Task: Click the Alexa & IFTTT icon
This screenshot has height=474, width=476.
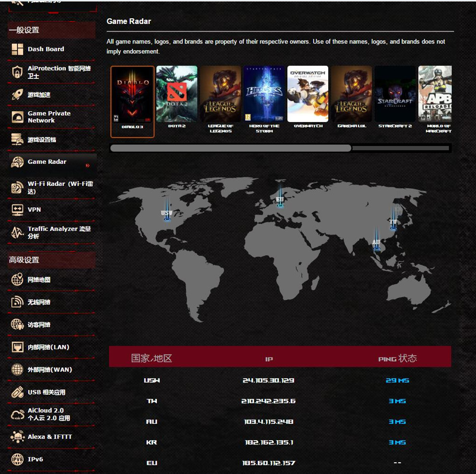Action: 17,436
